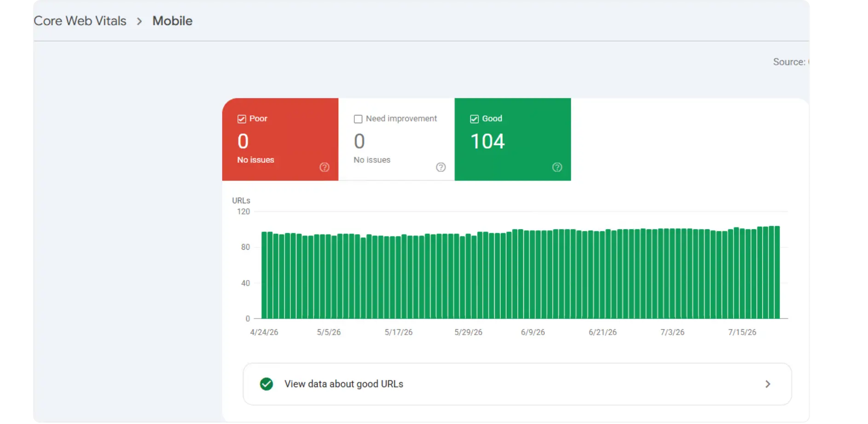Click the 7/15/26 axis date label
Viewport: 868px width, 424px height.
[742, 332]
